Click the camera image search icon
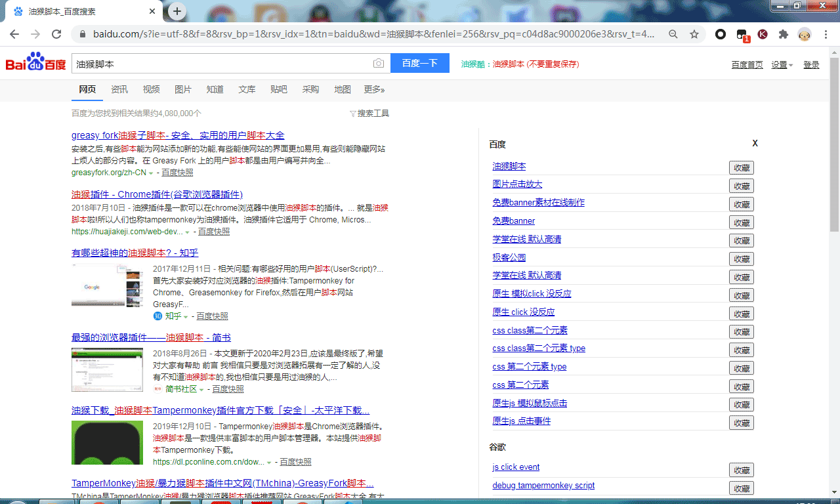This screenshot has height=504, width=840. pyautogui.click(x=378, y=63)
